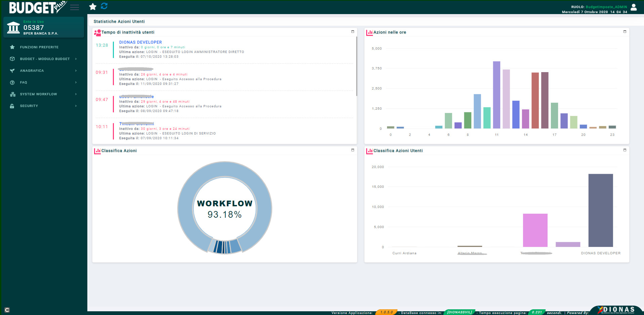Click the DIONAS DEVELOPER dark bar in chart

[601, 210]
